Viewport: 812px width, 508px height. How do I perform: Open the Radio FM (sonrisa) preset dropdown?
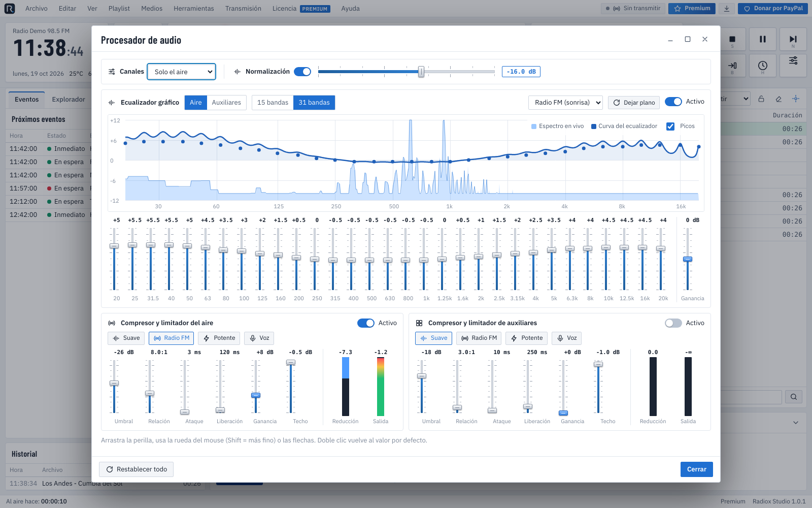(x=565, y=103)
